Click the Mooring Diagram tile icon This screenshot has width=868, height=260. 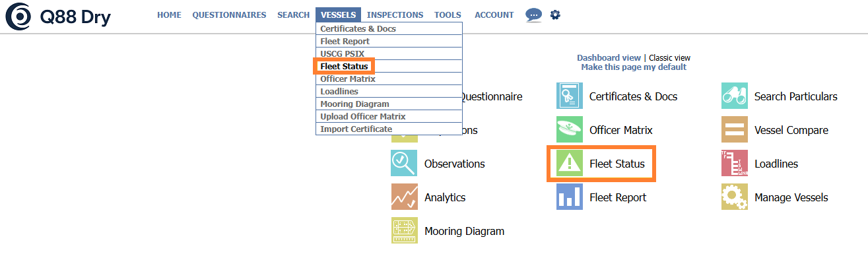(404, 231)
